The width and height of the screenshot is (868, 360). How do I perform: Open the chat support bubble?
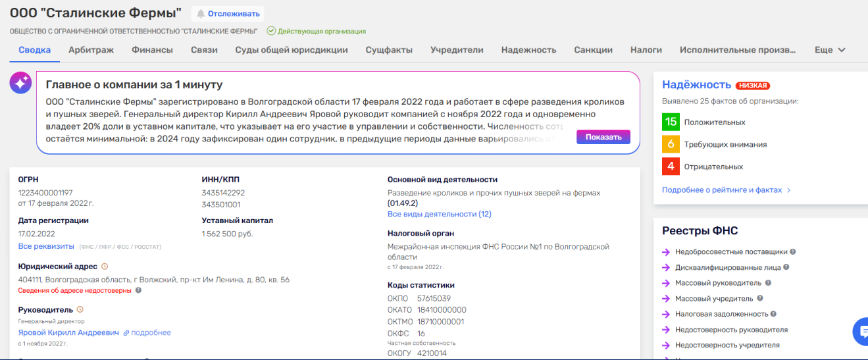pos(861,331)
